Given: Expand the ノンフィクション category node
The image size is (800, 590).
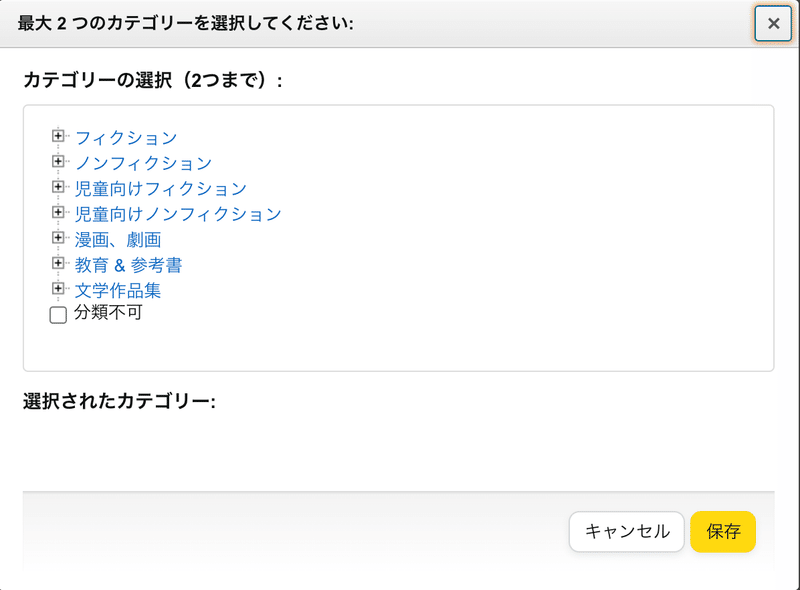Looking at the screenshot, I should (58, 161).
